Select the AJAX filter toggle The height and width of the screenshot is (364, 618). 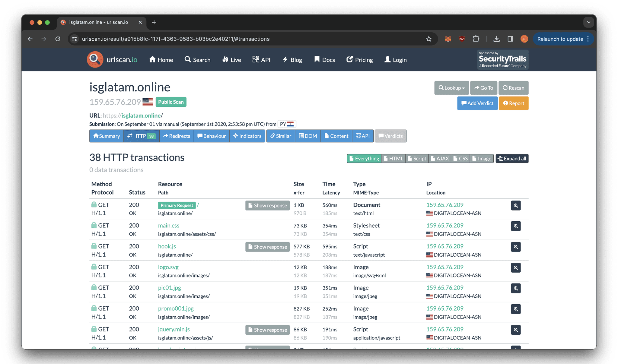pos(440,159)
